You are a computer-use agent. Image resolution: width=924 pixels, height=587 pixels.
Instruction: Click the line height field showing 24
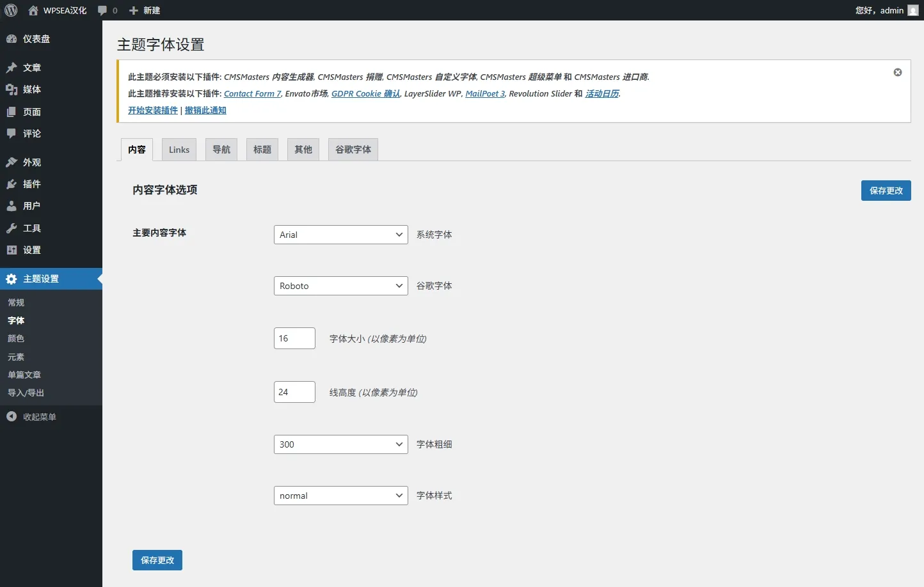(294, 392)
